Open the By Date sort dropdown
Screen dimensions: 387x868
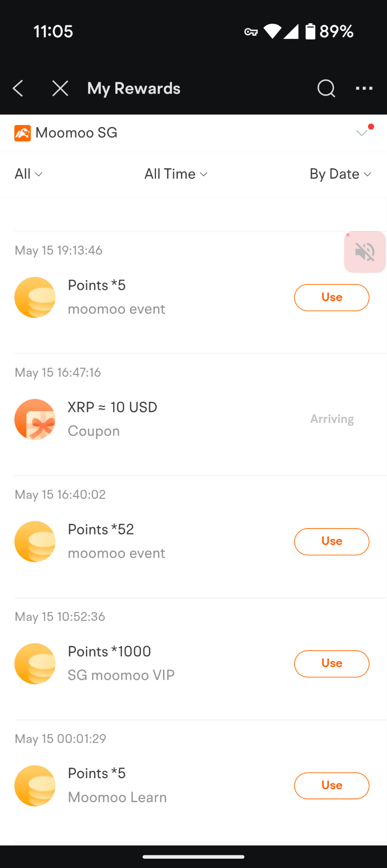(x=340, y=174)
